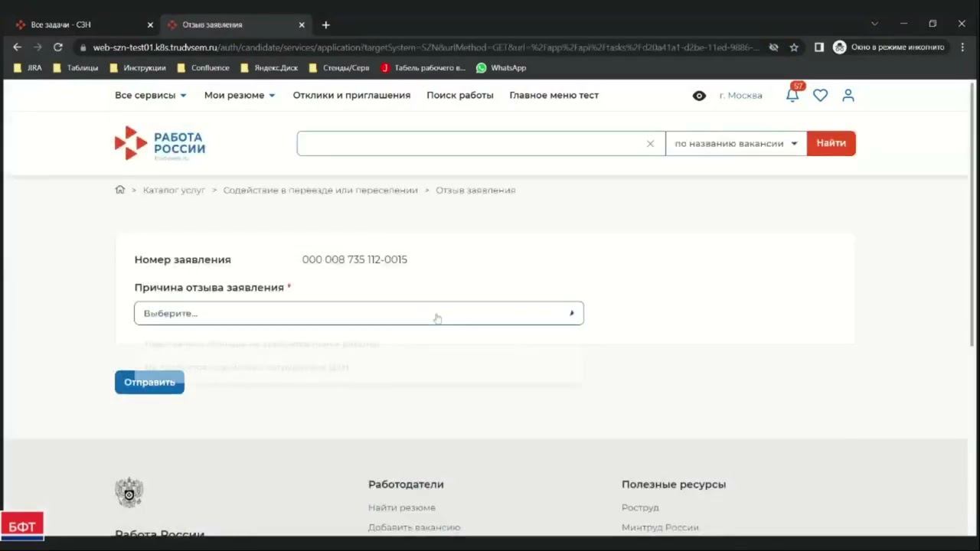980x551 pixels.
Task: Switch to the 'Все задачи - СЗН' tab
Action: [84, 24]
